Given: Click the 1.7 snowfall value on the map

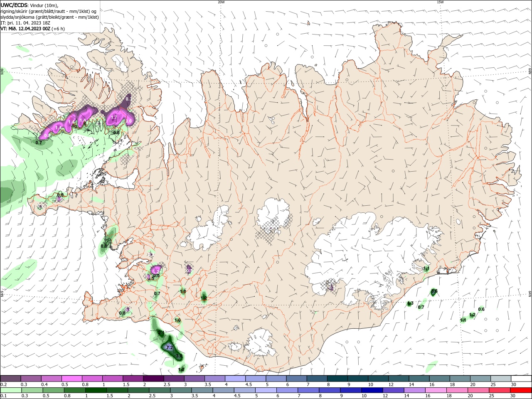Looking at the screenshot, I should coord(114,118).
